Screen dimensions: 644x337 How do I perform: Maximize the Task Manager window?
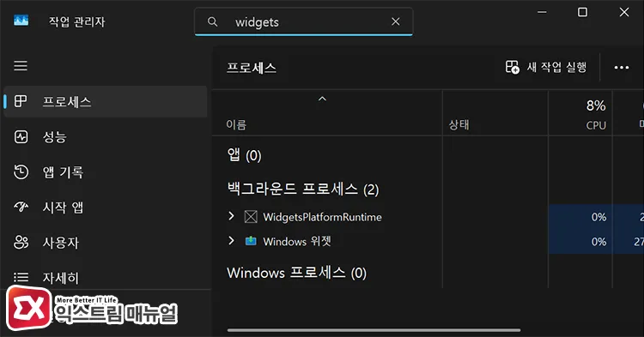pyautogui.click(x=582, y=12)
